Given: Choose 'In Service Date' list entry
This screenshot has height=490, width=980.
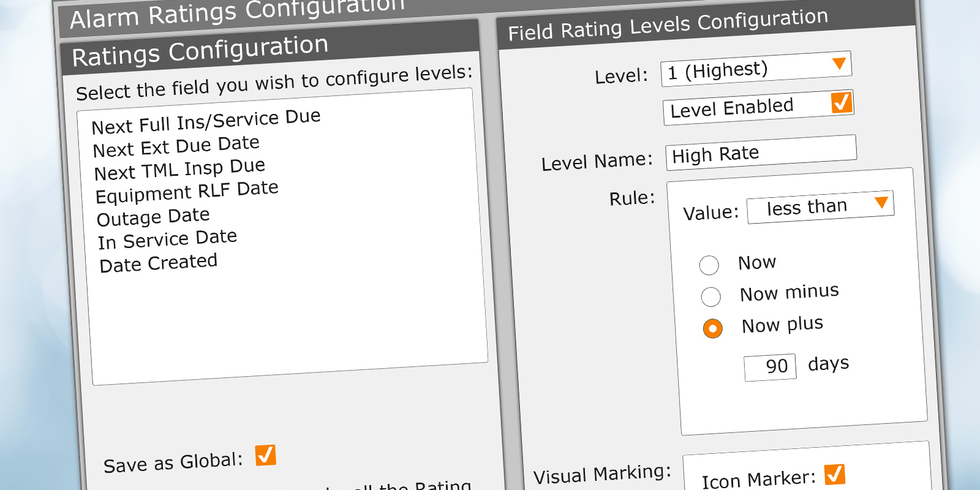Looking at the screenshot, I should click(167, 239).
